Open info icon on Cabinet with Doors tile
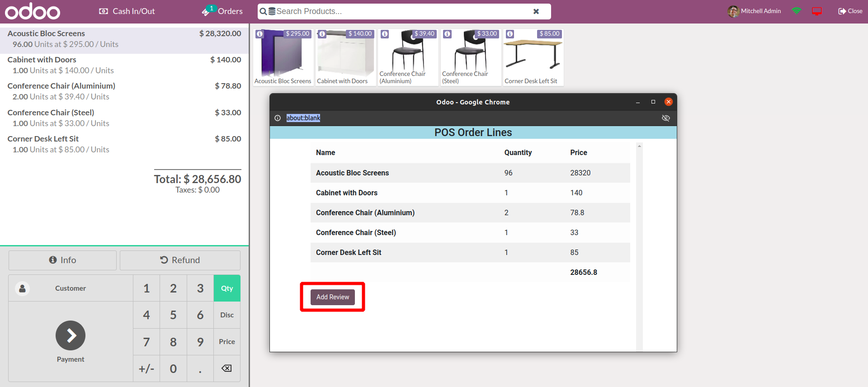 tap(322, 34)
